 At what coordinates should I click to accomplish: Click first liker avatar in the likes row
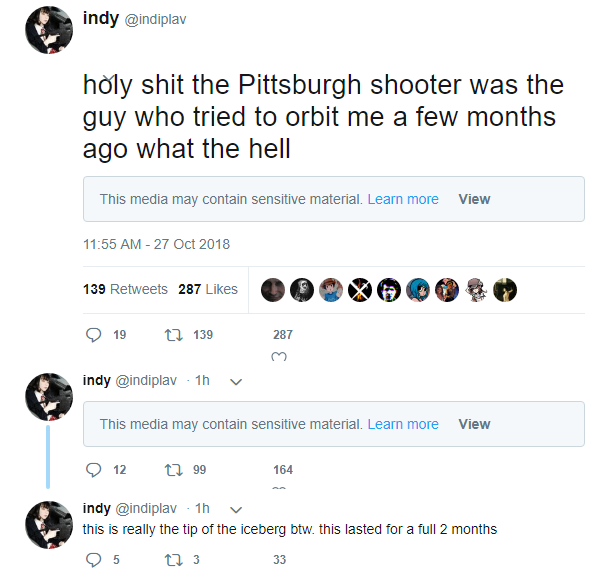click(273, 290)
